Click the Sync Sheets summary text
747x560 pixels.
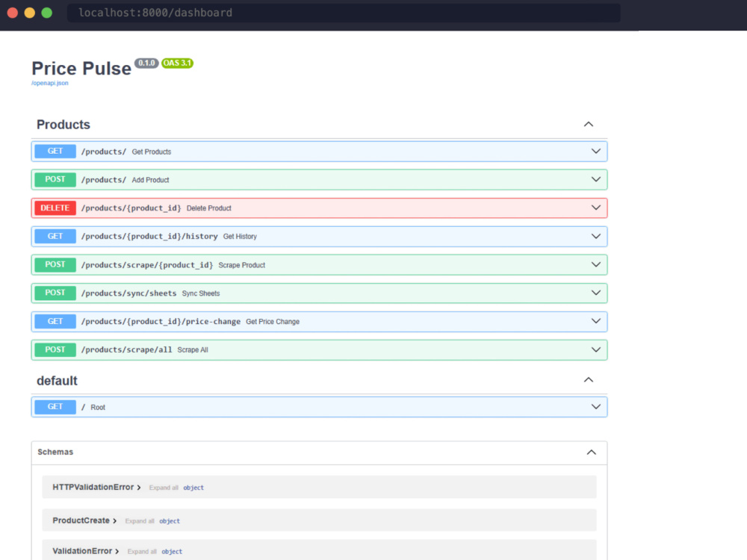[200, 293]
